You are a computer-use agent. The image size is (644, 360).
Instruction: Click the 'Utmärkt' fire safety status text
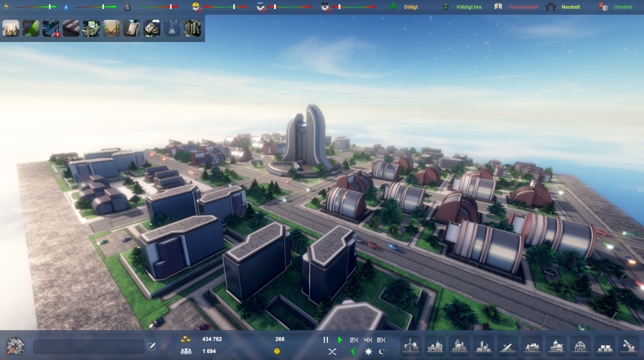(623, 7)
